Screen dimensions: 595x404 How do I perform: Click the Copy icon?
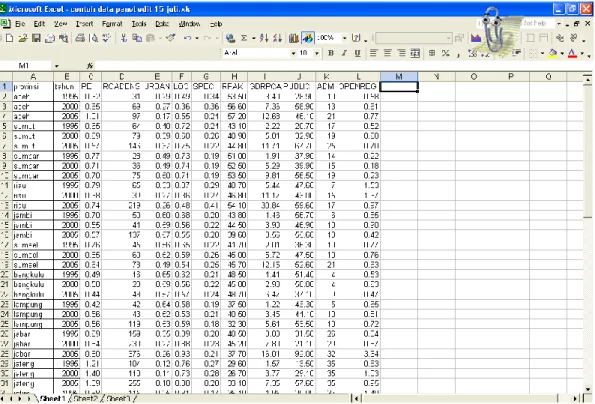pos(137,38)
